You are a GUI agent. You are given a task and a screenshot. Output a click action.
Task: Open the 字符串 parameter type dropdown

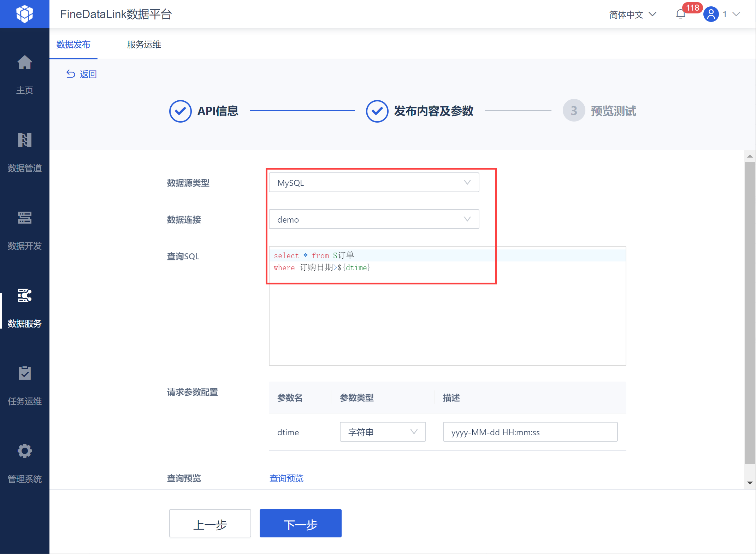pos(383,432)
